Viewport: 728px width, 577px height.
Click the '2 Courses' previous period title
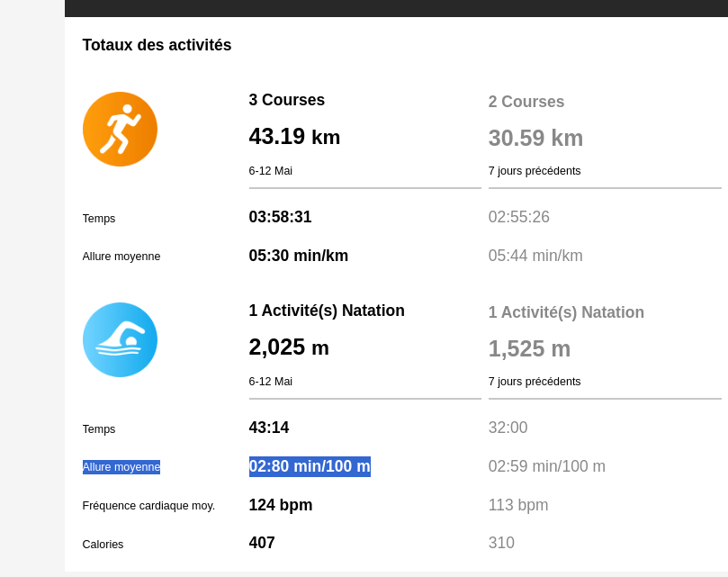pyautogui.click(x=526, y=102)
